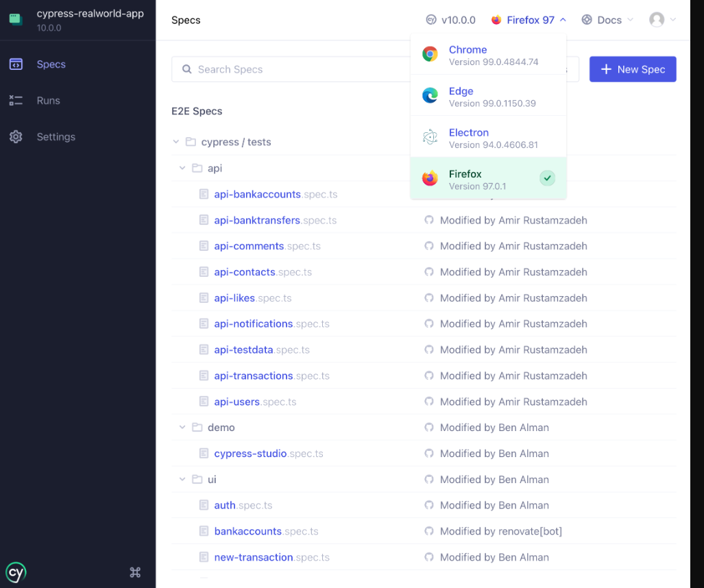Click the New Spec button
The width and height of the screenshot is (704, 588).
point(633,69)
